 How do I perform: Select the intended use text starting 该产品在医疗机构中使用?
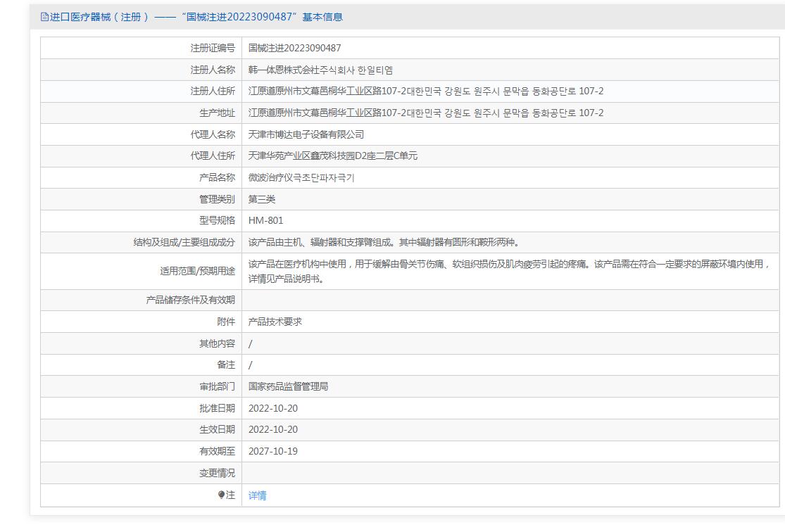pyautogui.click(x=508, y=271)
